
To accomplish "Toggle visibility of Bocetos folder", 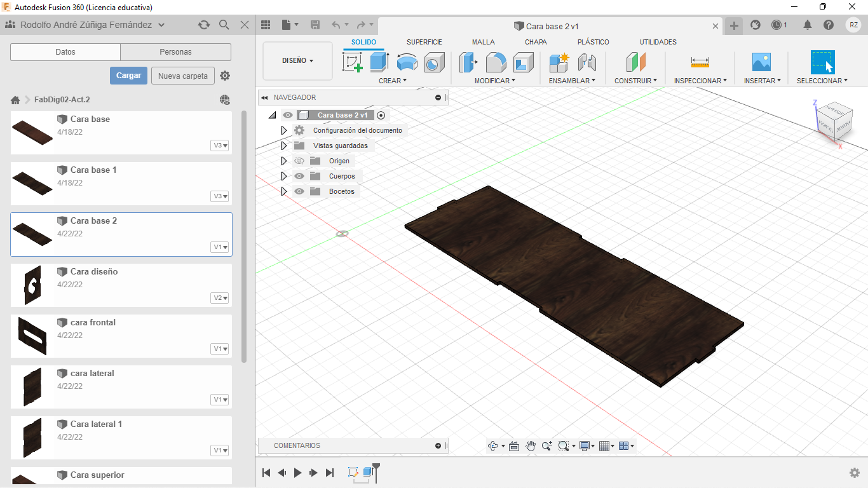I will point(299,191).
